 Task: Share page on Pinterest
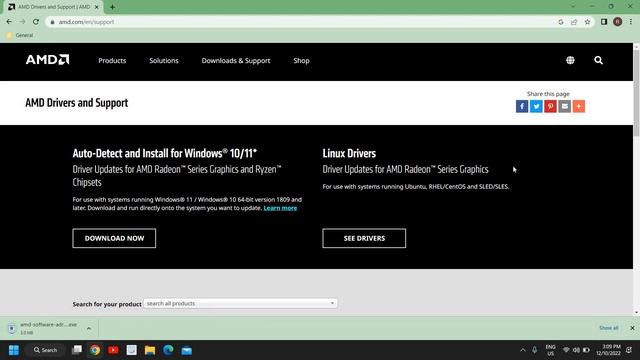point(550,106)
